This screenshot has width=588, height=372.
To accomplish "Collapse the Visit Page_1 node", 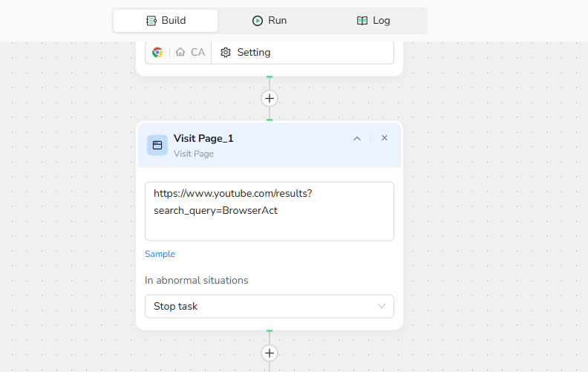I will (x=357, y=138).
